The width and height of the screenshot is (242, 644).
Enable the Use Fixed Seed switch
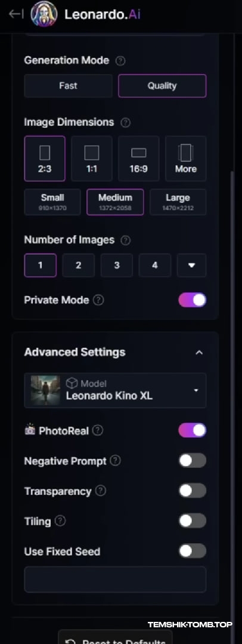pos(192,551)
